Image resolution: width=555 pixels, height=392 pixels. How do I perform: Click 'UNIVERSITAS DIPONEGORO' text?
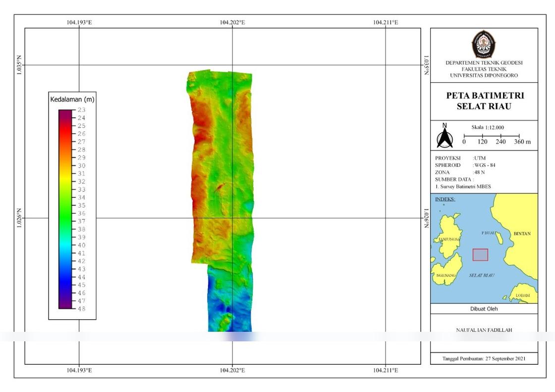pos(484,75)
